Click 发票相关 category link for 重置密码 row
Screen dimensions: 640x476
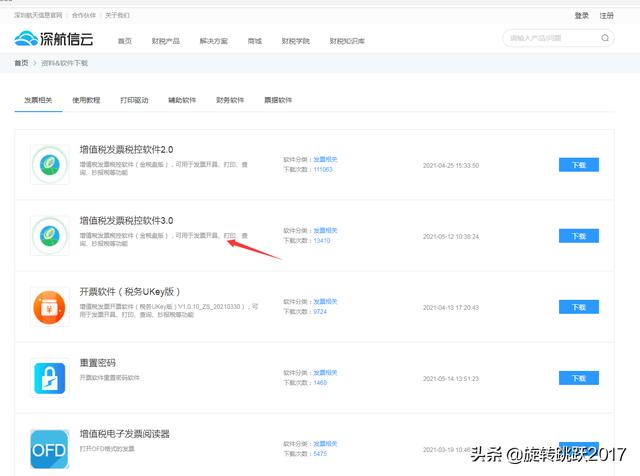click(x=325, y=372)
